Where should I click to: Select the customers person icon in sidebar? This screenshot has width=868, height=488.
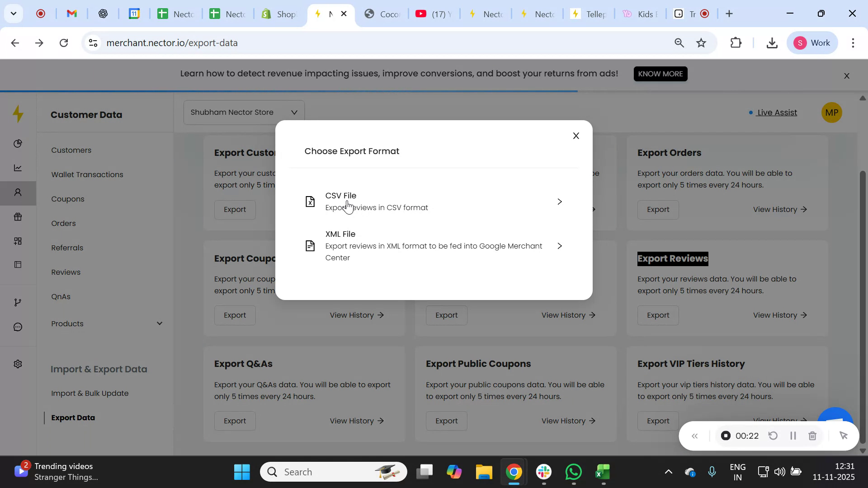18,192
